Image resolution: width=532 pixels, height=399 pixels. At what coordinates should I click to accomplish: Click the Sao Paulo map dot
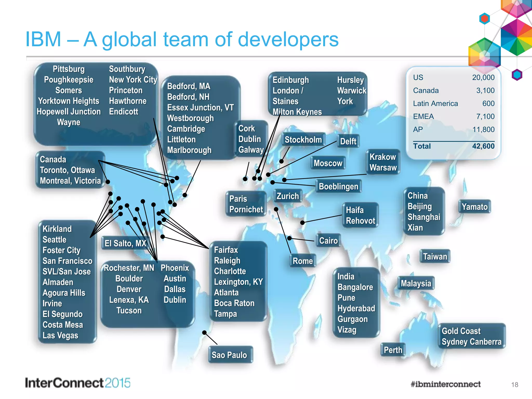[204, 332]
